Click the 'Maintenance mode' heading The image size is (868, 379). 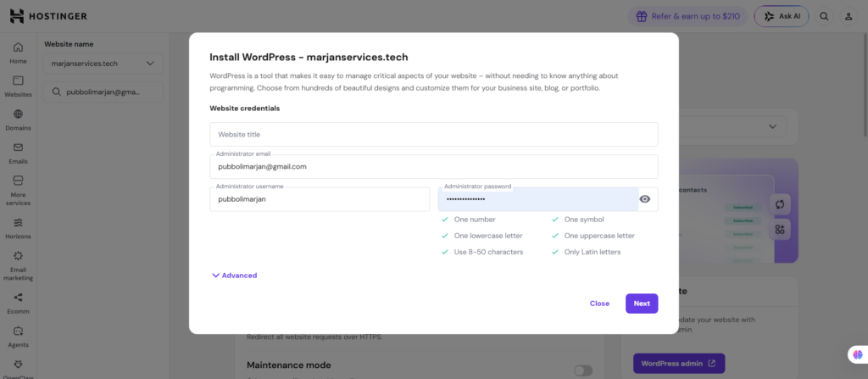coord(288,365)
